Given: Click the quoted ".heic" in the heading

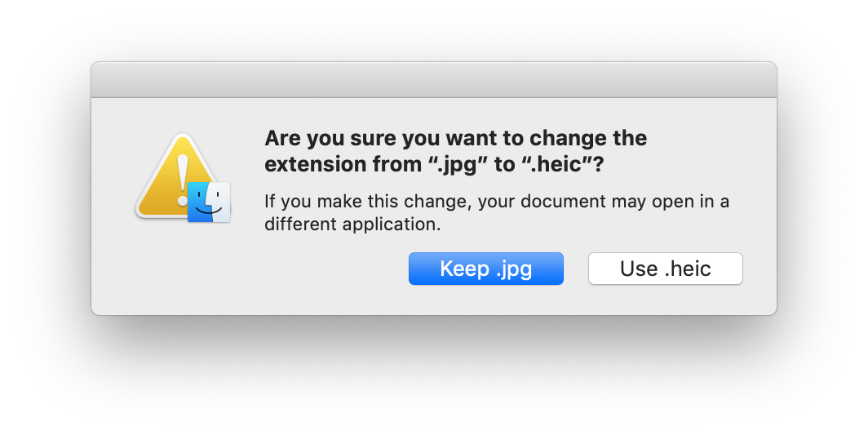Looking at the screenshot, I should 556,164.
